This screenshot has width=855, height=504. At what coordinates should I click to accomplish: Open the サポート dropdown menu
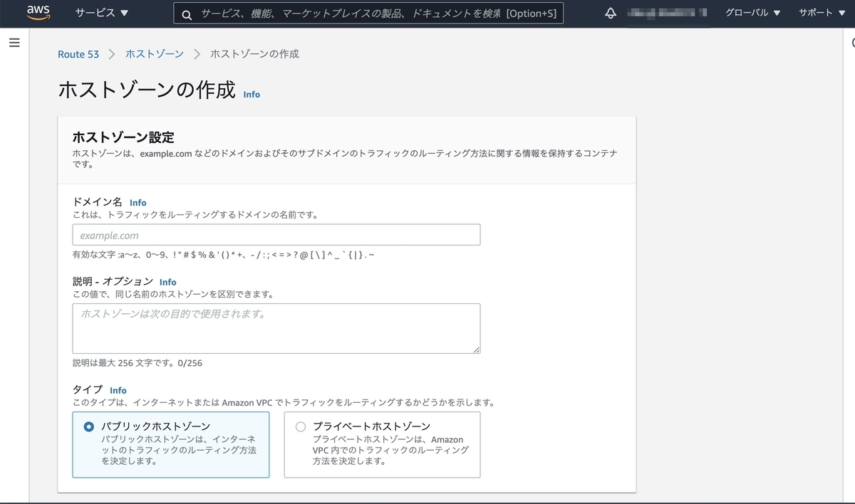tap(822, 13)
